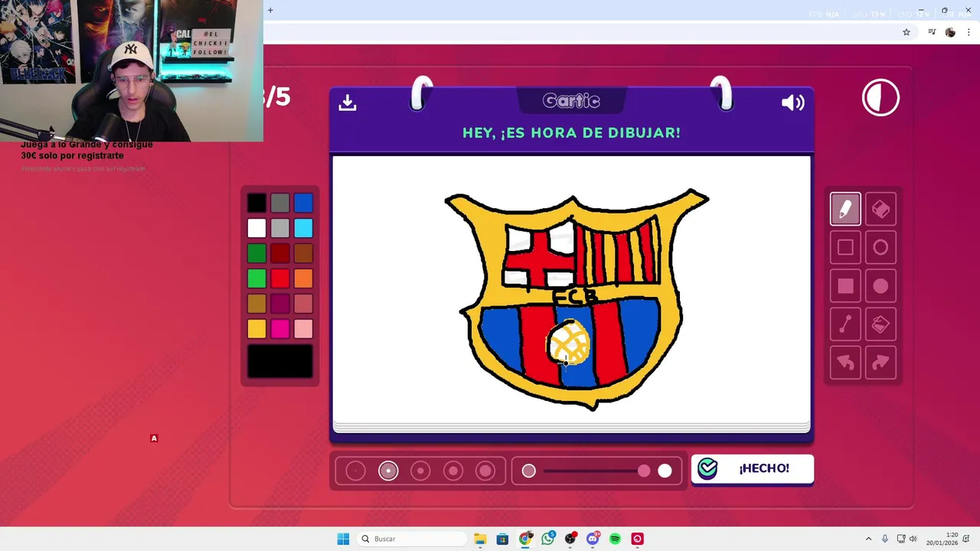Bookmark this page with the star

906,32
